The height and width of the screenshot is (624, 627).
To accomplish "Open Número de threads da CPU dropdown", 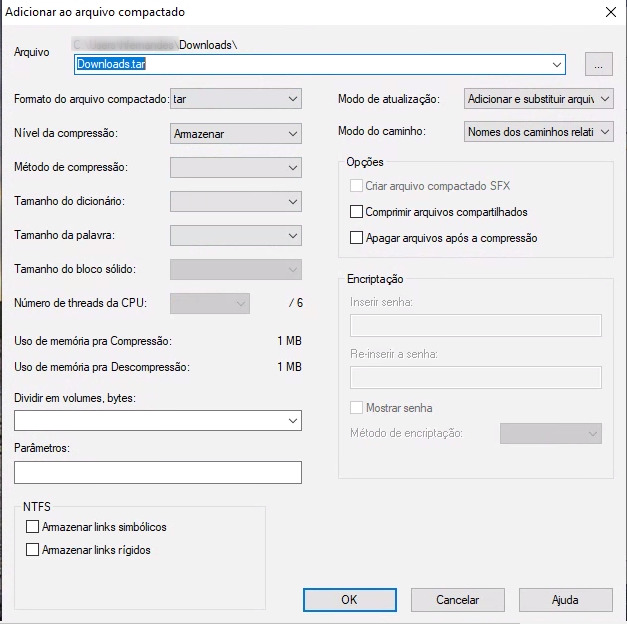I will click(x=210, y=304).
